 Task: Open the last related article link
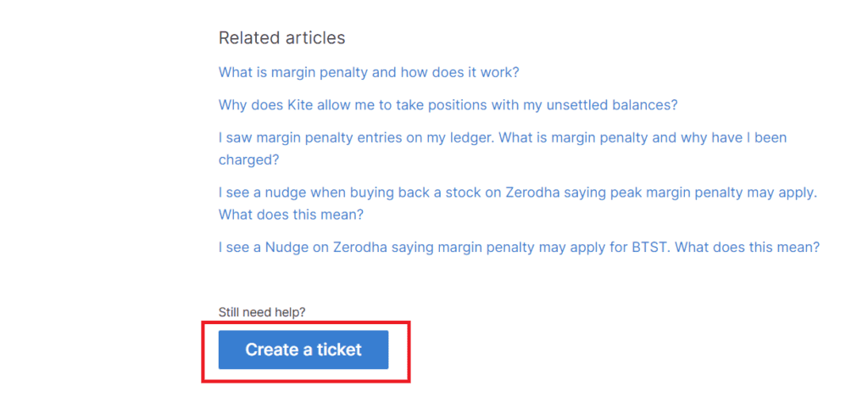[519, 248]
